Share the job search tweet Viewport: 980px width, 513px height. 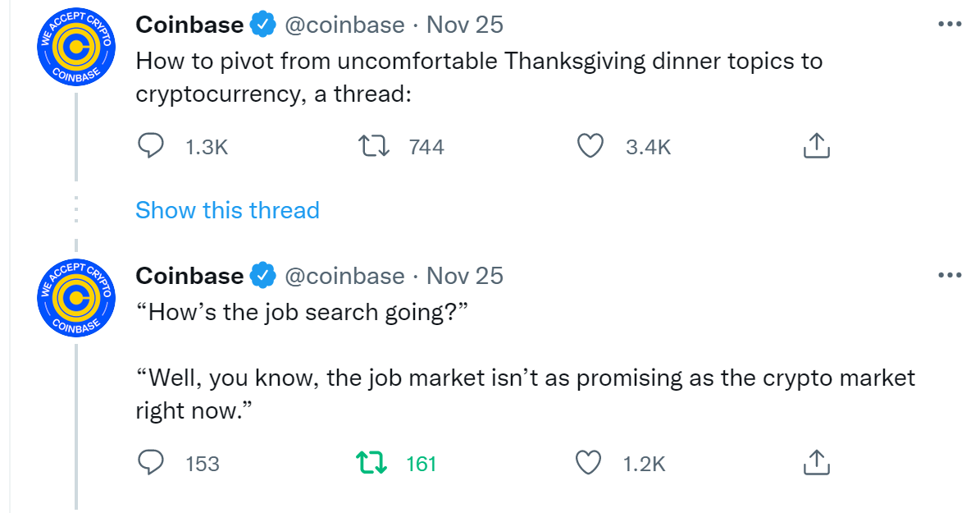pyautogui.click(x=816, y=462)
